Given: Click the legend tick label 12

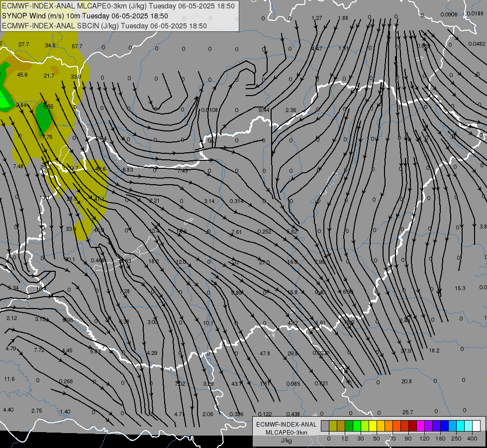Looking at the screenshot, I should (x=345, y=439).
